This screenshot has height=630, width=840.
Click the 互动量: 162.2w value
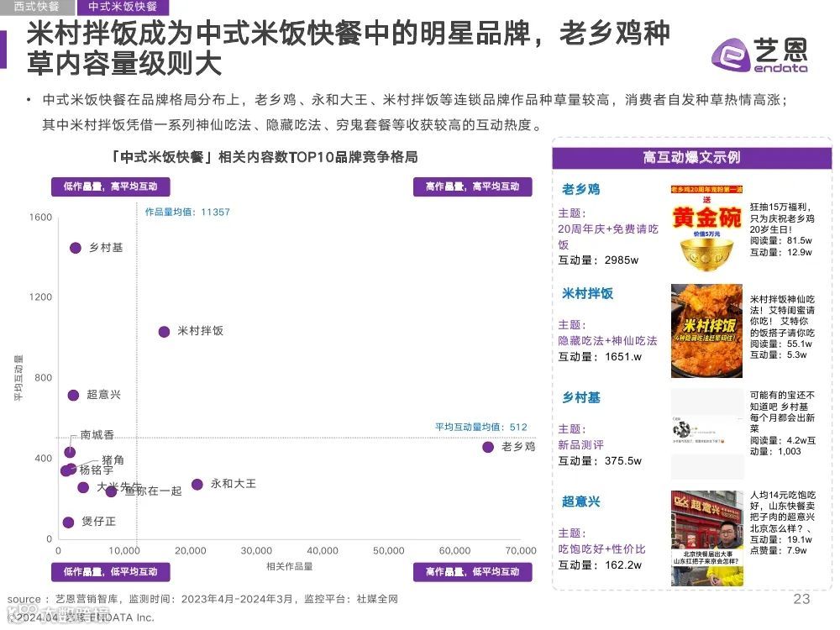point(600,564)
